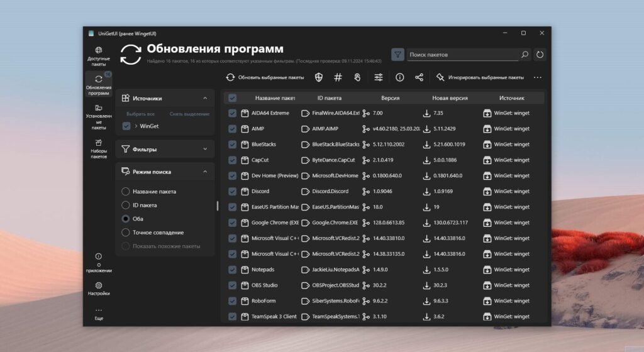
Task: Show package details info icon
Action: tap(399, 77)
